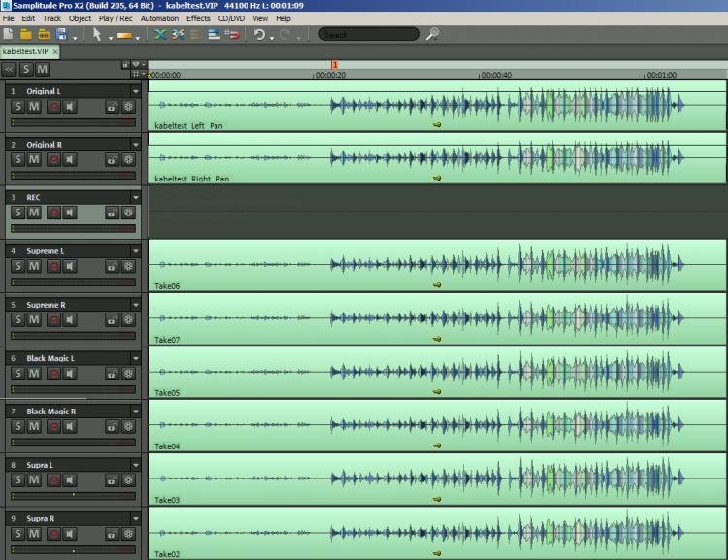
Task: Click the magnifier icon beside search box
Action: 432,34
